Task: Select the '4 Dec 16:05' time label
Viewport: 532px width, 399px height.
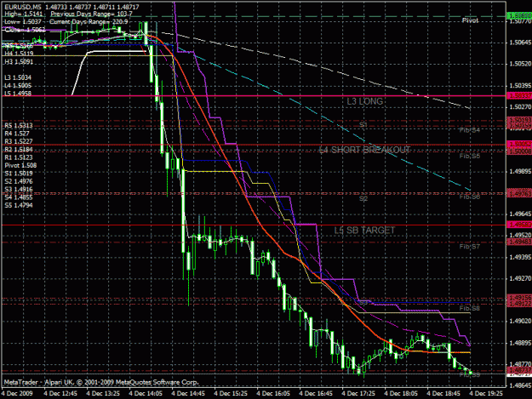Action: (273, 394)
